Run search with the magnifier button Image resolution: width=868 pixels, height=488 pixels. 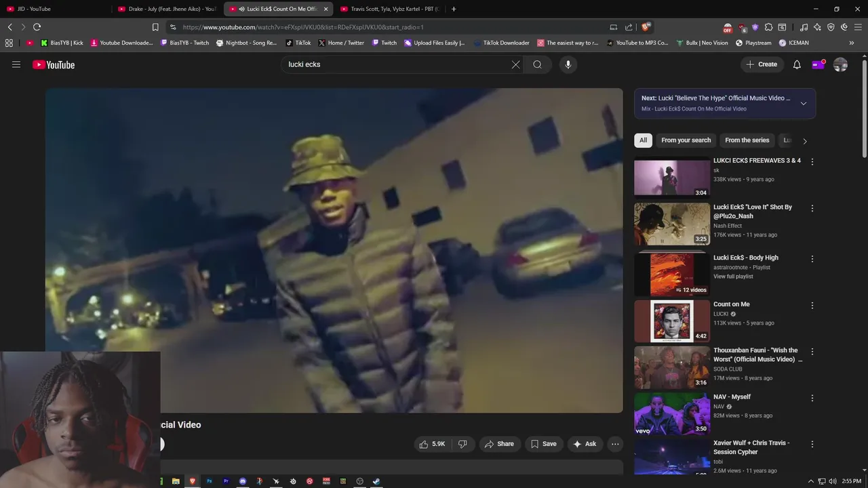coord(537,64)
